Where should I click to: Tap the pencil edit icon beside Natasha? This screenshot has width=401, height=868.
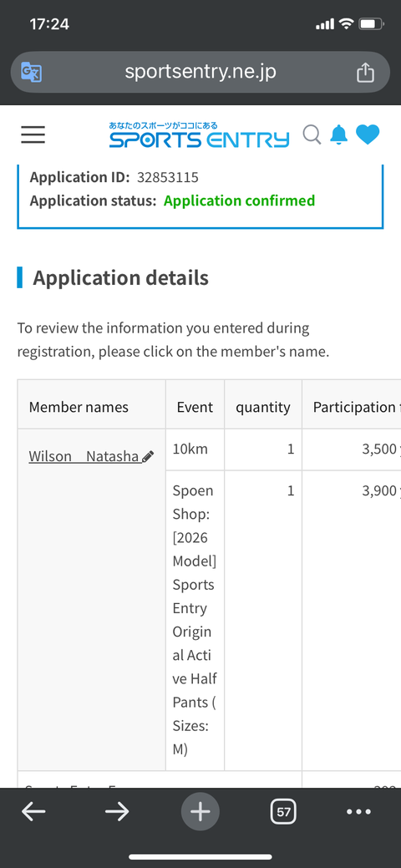pos(148,457)
